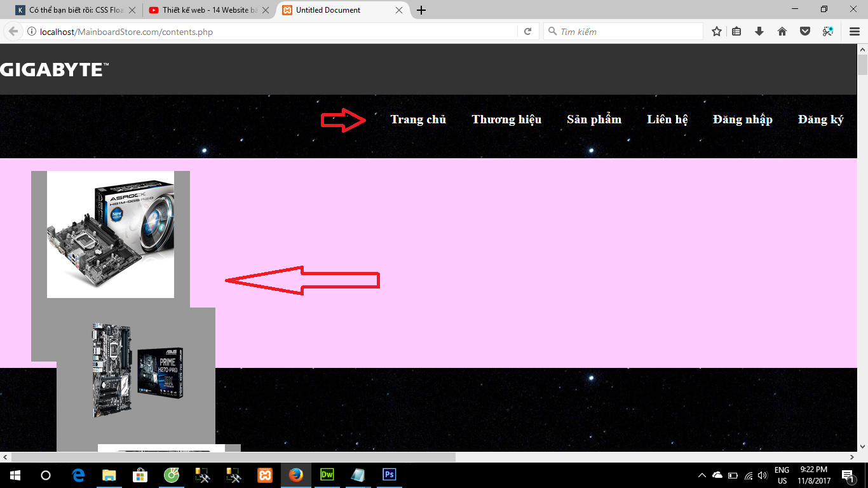Show bookmarks list icon

[736, 32]
